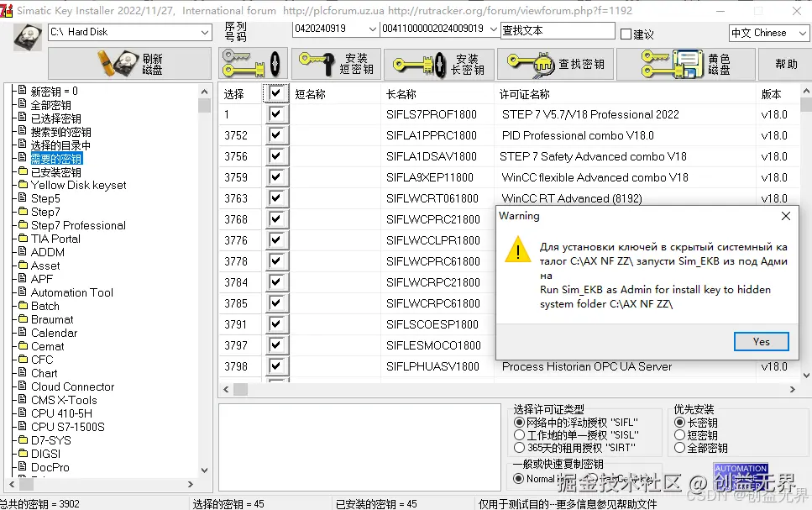812x510 pixels.
Task: Refresh disk with the 刷新磁盘 button
Action: 129,64
